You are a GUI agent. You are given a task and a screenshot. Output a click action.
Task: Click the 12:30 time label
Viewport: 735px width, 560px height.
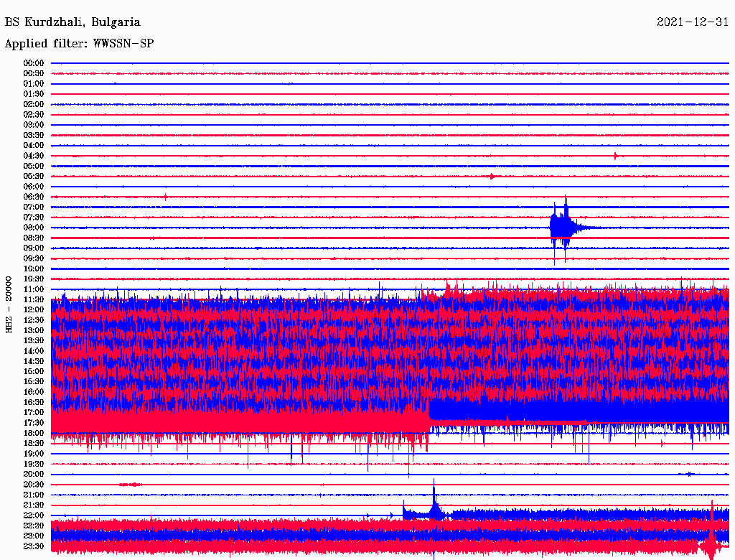34,320
